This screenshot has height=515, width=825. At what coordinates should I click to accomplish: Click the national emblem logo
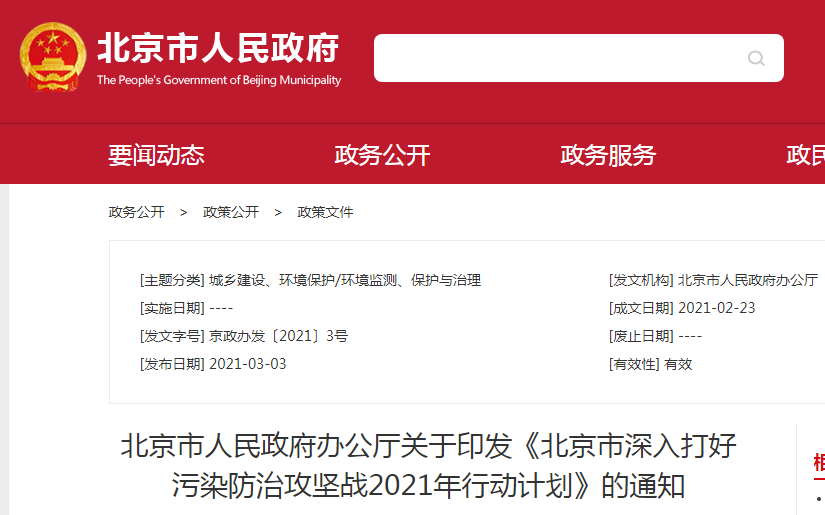53,58
